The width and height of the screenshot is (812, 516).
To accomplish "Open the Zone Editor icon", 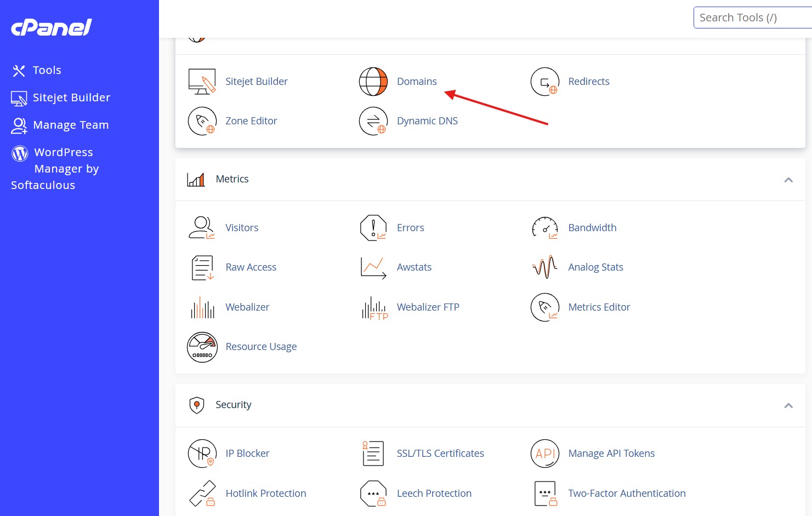I will click(202, 121).
